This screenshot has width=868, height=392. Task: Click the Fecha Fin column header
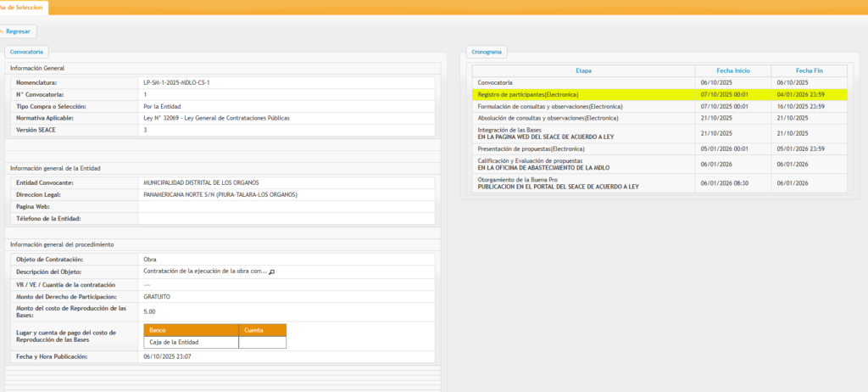pyautogui.click(x=809, y=70)
